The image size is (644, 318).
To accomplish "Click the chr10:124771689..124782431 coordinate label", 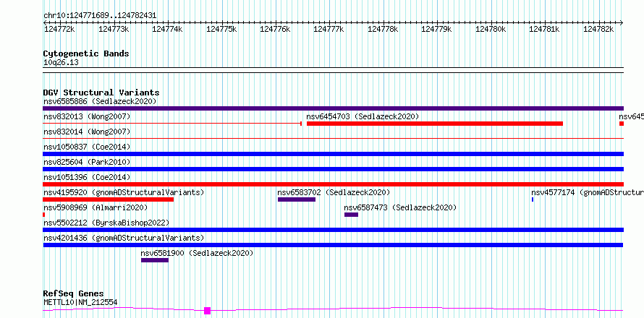I will [100, 16].
